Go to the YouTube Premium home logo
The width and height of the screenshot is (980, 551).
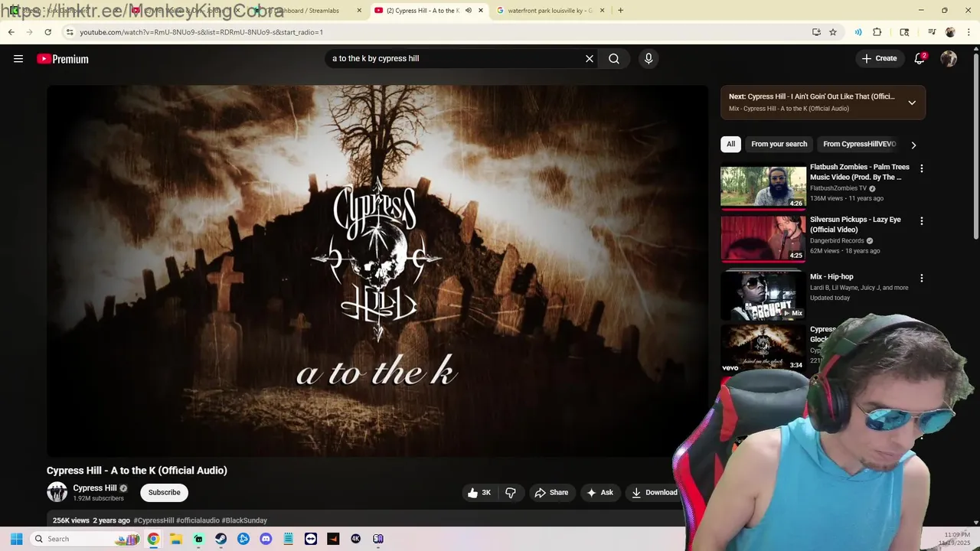click(x=63, y=59)
